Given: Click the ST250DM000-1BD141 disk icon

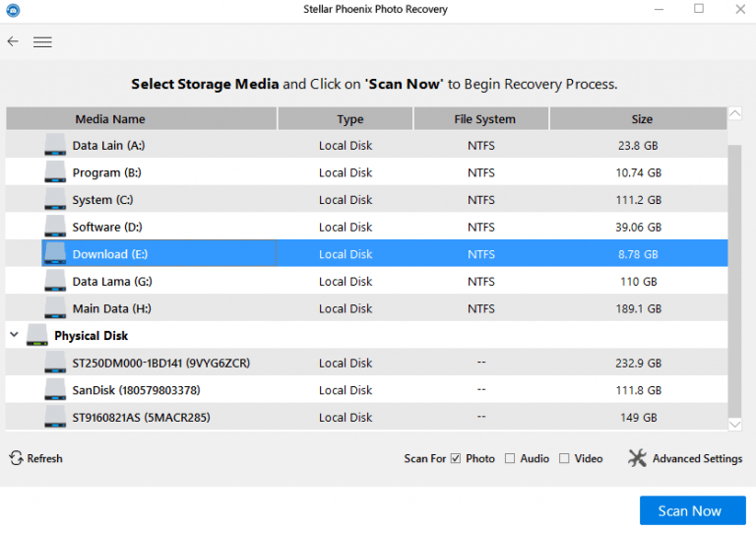Looking at the screenshot, I should click(55, 363).
